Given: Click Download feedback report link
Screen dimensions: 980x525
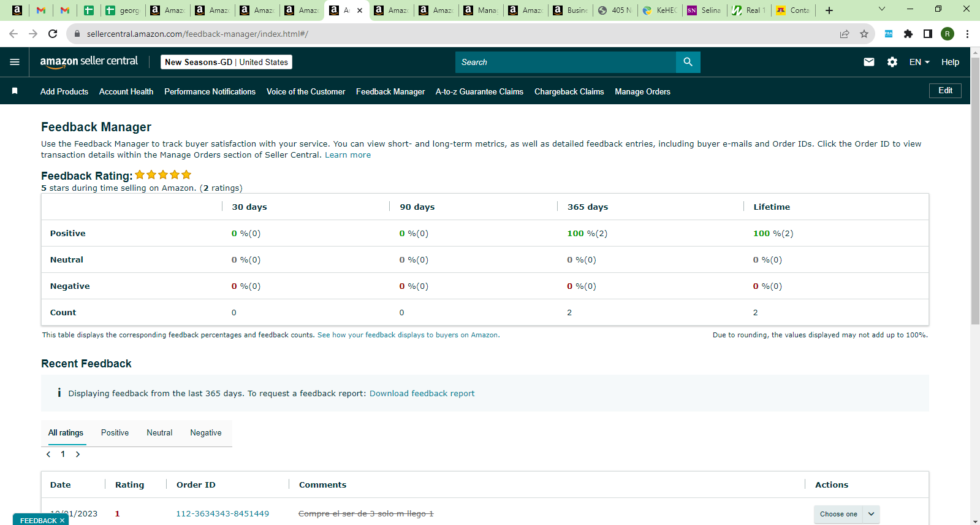Looking at the screenshot, I should [x=422, y=394].
